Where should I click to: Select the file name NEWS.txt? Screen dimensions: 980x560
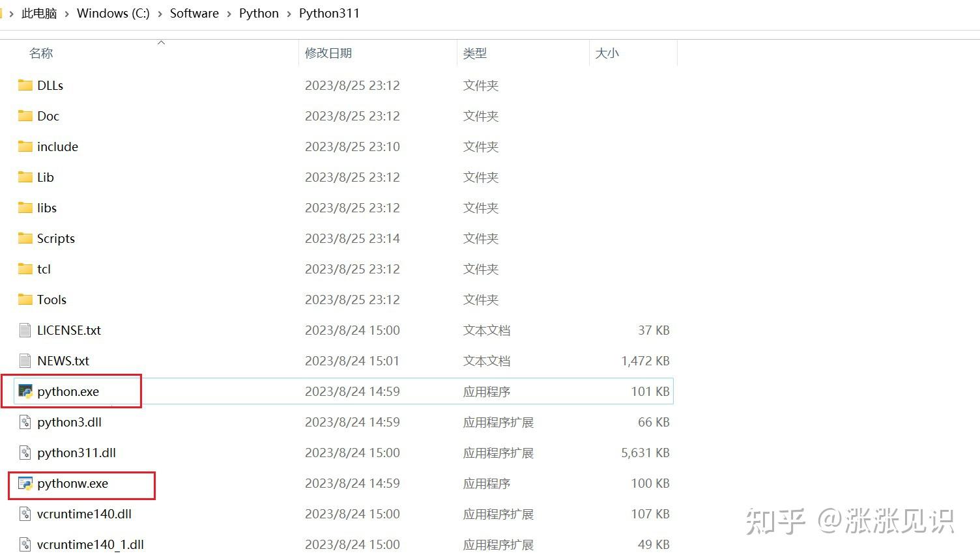tap(63, 361)
